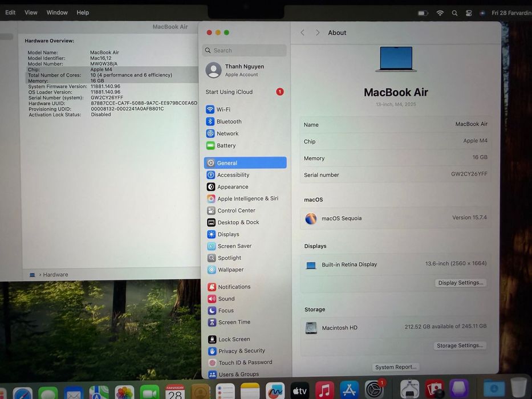Click the Search field in Settings

(245, 50)
